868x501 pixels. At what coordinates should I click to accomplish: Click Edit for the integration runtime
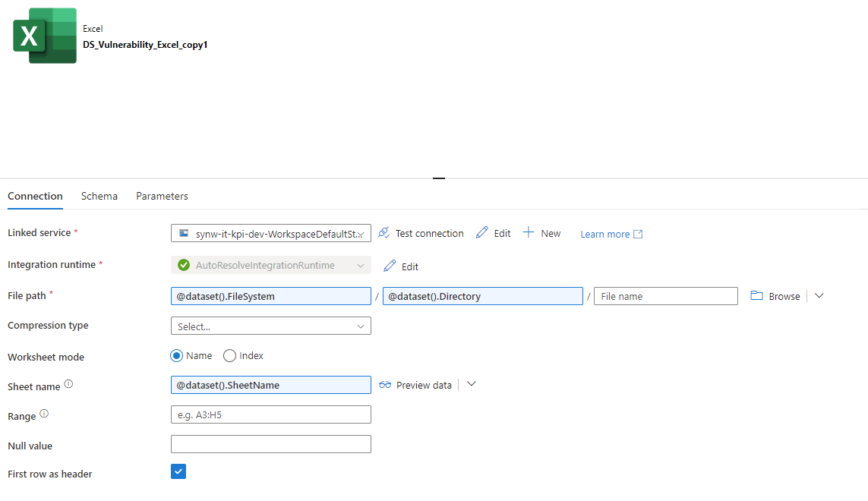tap(401, 266)
